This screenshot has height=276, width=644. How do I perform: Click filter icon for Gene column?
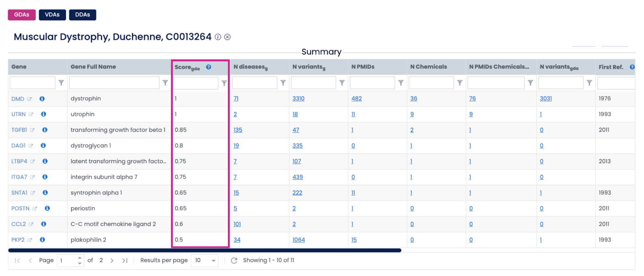61,83
